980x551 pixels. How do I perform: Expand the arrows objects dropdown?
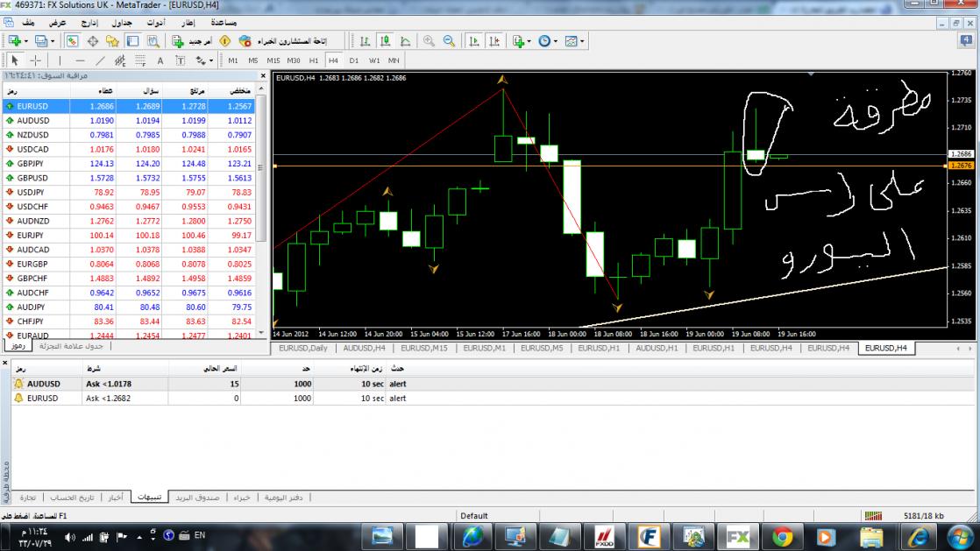click(x=211, y=60)
